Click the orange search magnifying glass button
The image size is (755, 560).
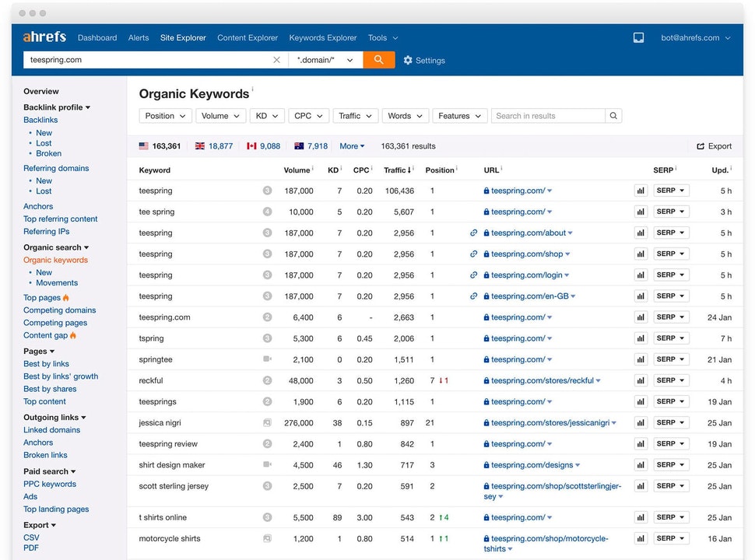pos(379,59)
